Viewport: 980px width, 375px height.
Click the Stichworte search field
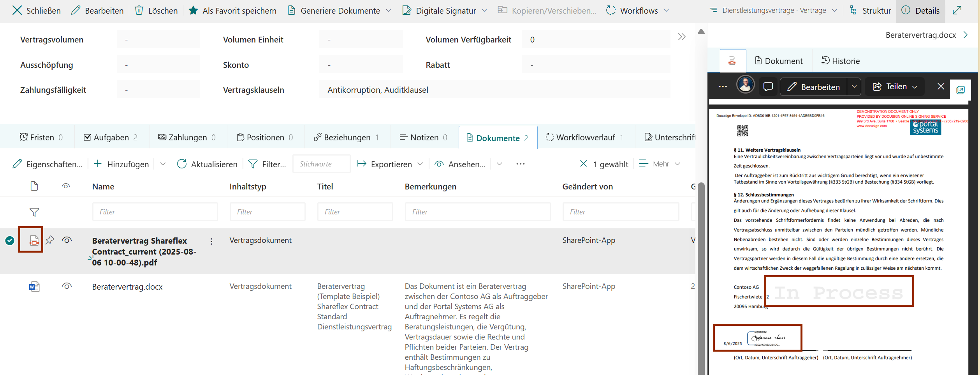(x=321, y=164)
